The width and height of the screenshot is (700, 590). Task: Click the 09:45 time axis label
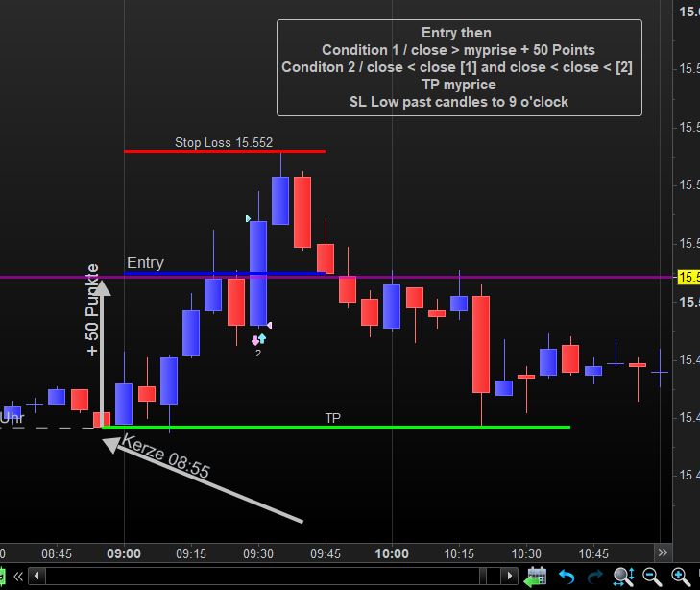[x=326, y=553]
